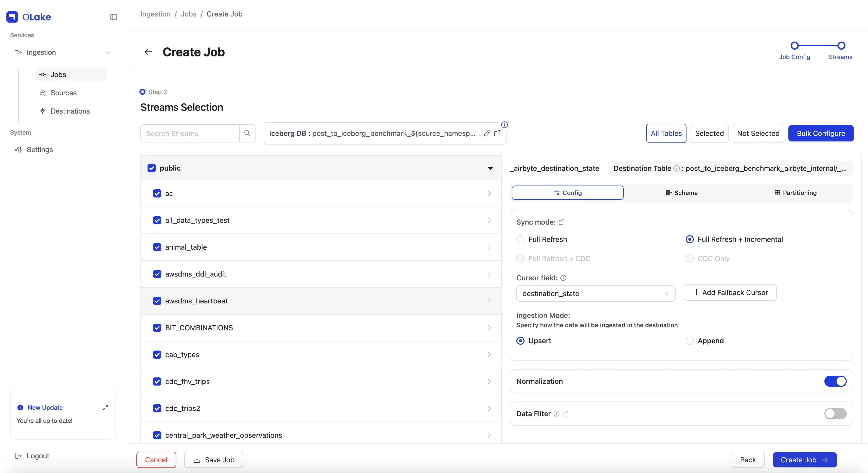The image size is (868, 473).
Task: Click the Bulk Configure button
Action: tap(821, 133)
